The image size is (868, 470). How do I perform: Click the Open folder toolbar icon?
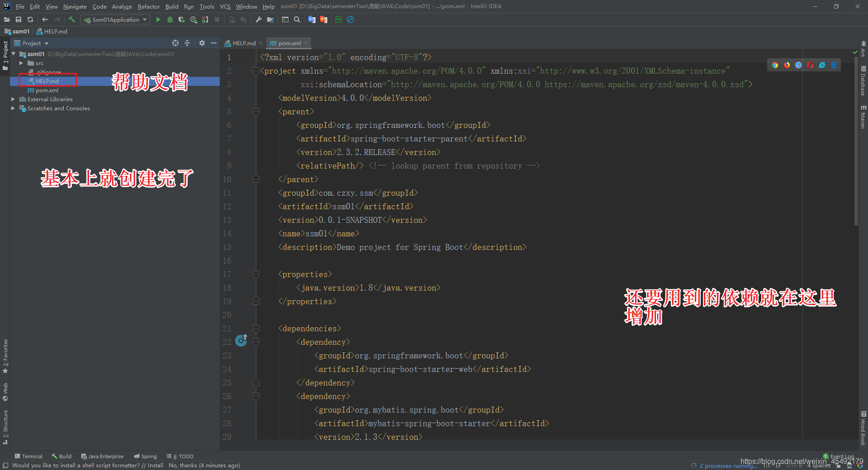pos(7,19)
